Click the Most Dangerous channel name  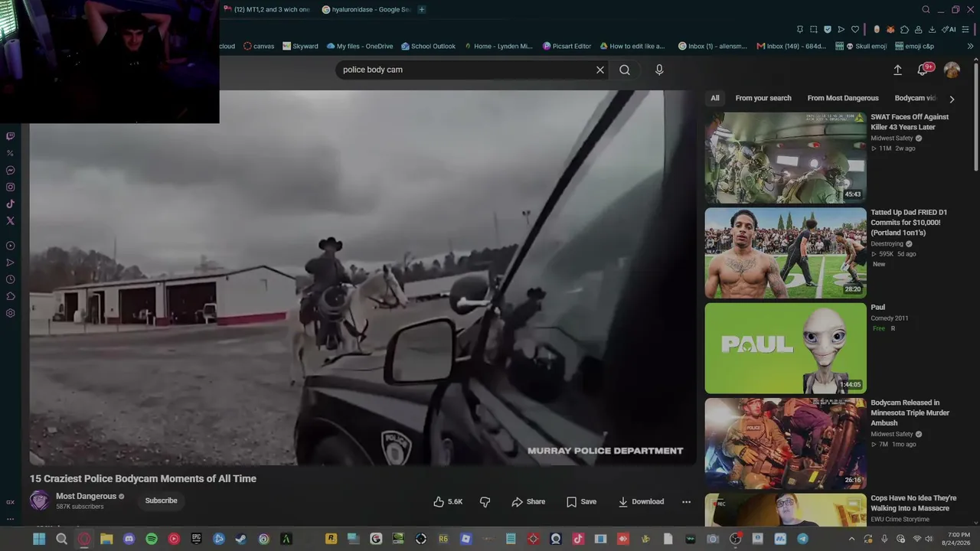pyautogui.click(x=86, y=496)
